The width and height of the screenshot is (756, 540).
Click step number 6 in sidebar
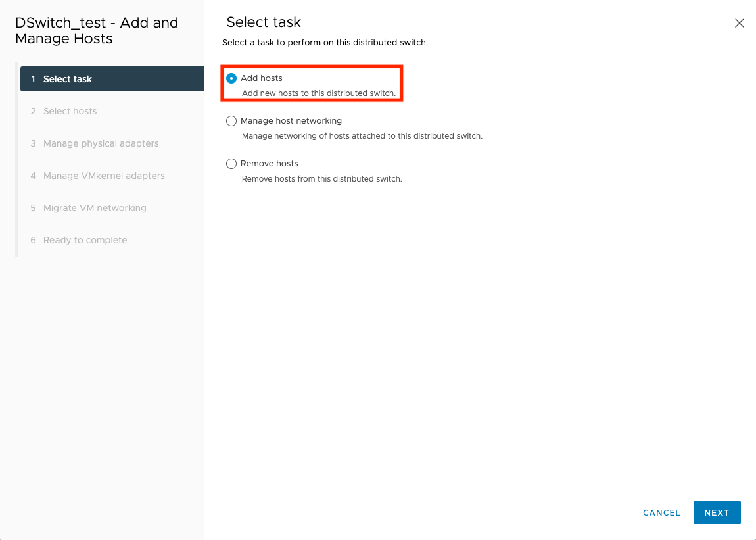tap(33, 240)
